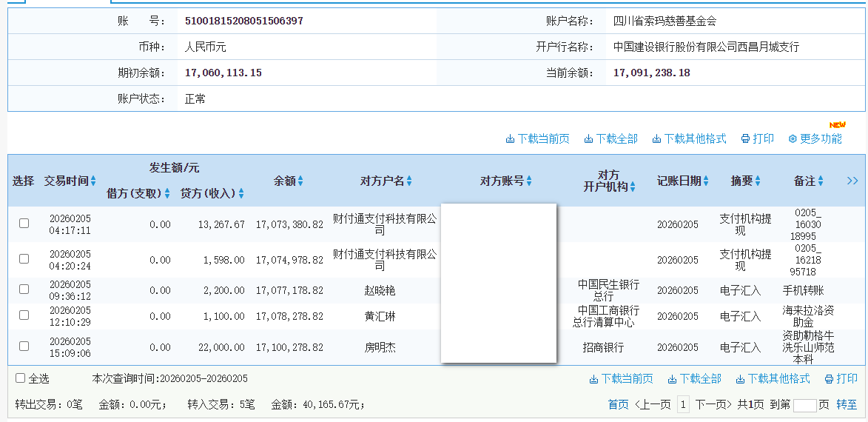Viewport: 868px width, 422px height.
Task: Tick the 全选 select-all checkbox
Action: (21, 378)
